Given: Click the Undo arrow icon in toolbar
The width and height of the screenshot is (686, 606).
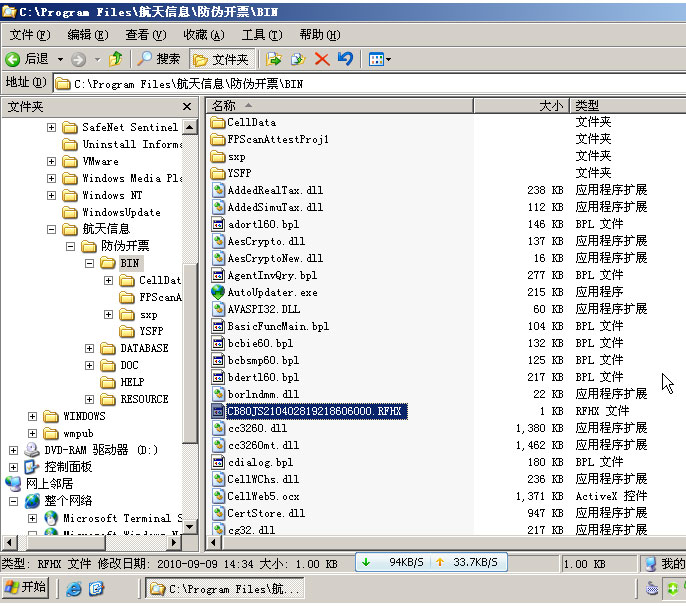Looking at the screenshot, I should pyautogui.click(x=344, y=59).
